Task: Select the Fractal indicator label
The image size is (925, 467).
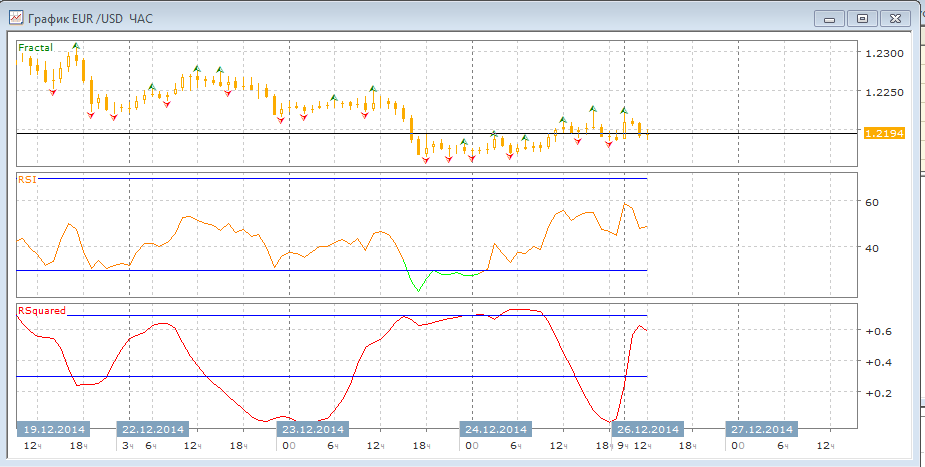Action: 36,47
